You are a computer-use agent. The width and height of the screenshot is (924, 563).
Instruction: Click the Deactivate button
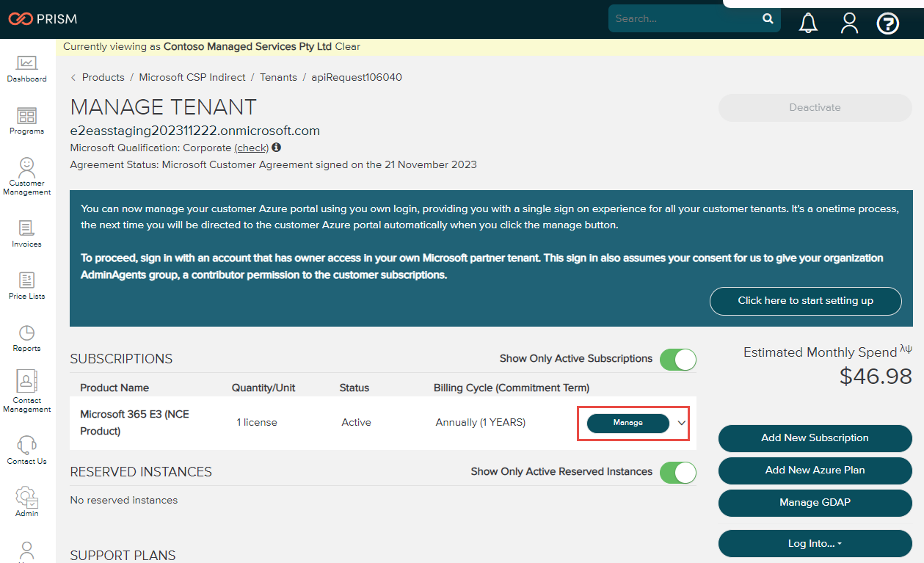click(815, 107)
